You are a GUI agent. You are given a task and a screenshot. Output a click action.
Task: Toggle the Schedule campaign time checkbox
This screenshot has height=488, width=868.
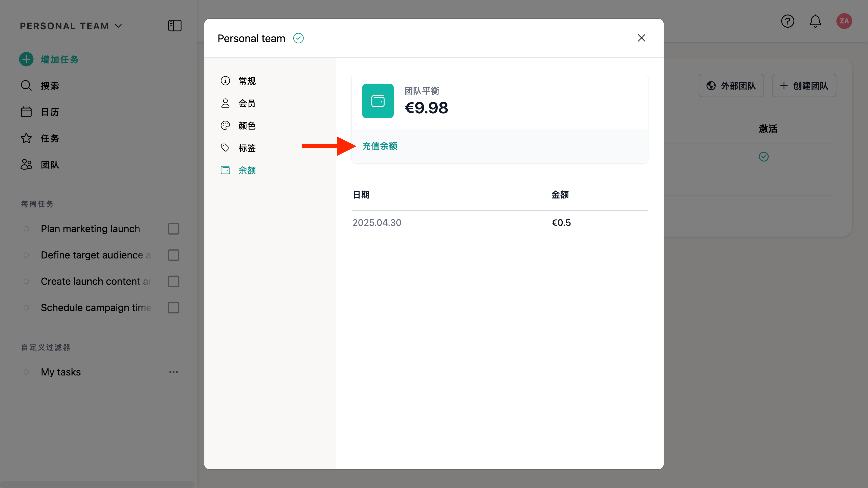(x=174, y=307)
